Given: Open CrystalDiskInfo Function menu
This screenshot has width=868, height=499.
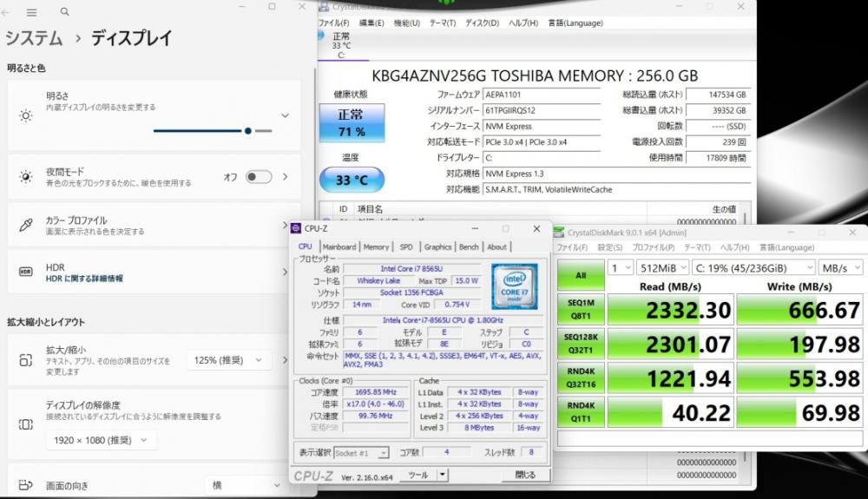Looking at the screenshot, I should [407, 23].
